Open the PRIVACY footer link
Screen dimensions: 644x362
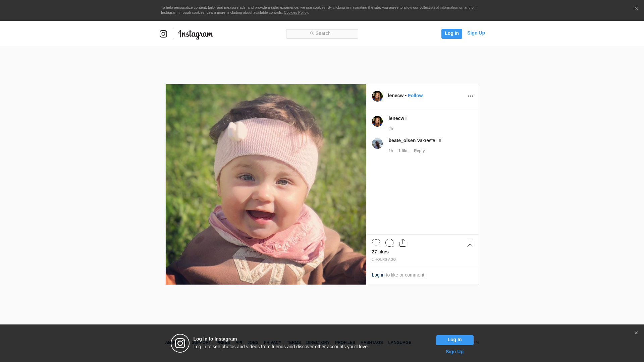click(x=272, y=343)
